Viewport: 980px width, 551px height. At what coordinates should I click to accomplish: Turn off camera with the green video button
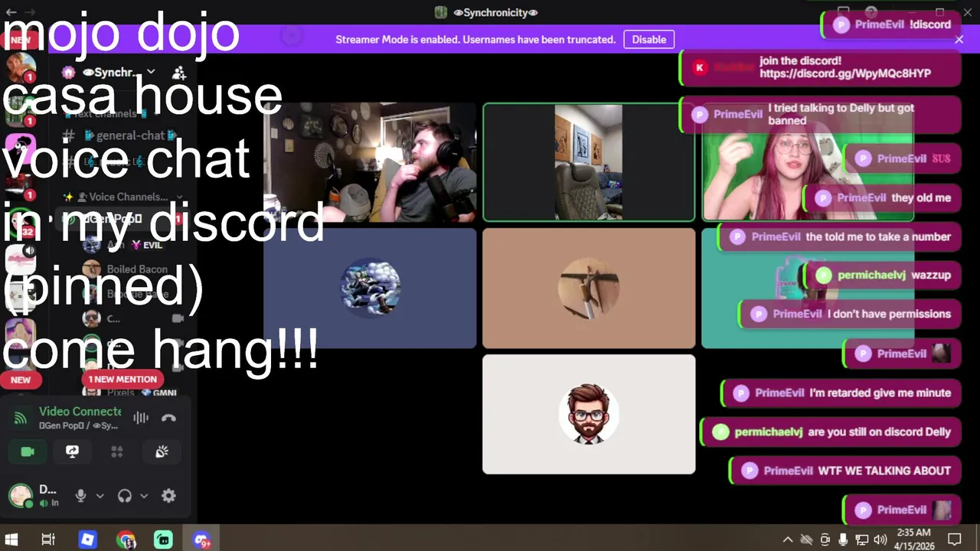[28, 452]
